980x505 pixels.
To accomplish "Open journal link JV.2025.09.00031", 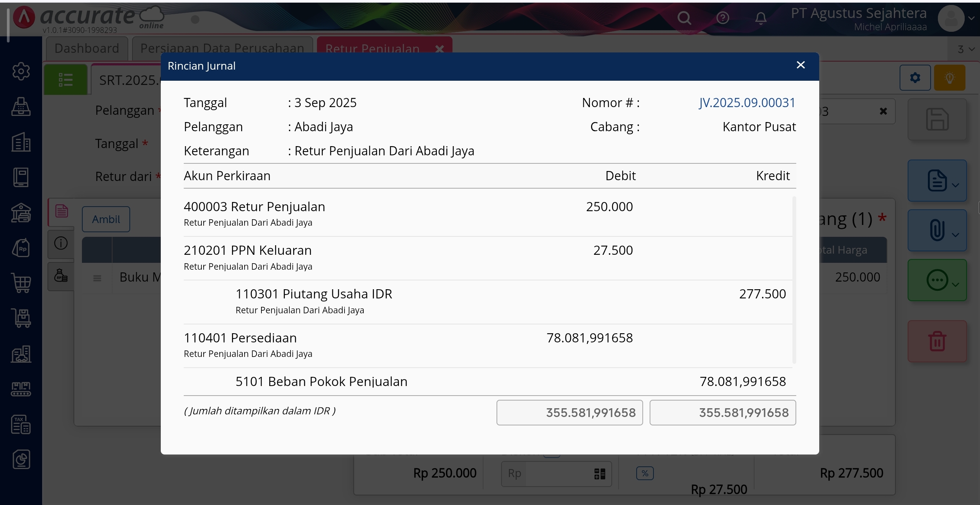I will pyautogui.click(x=747, y=103).
